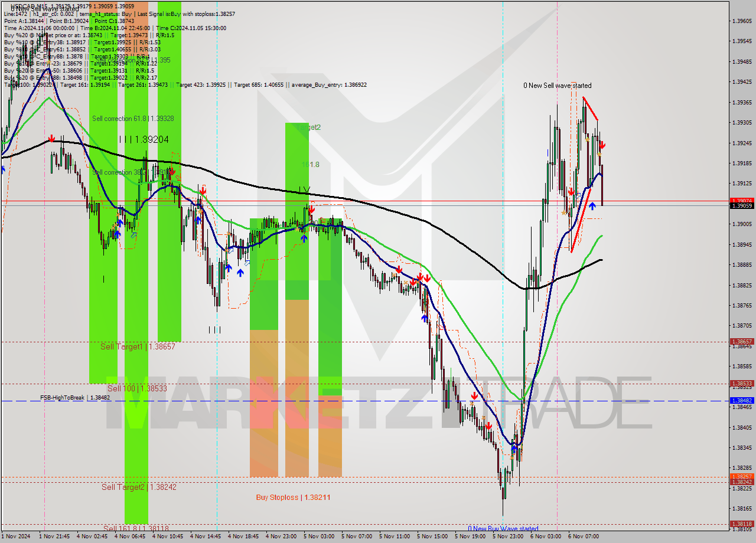Click the '5 Nov 11:00' time axis label
Image resolution: width=756 pixels, height=543 pixels.
point(395,537)
